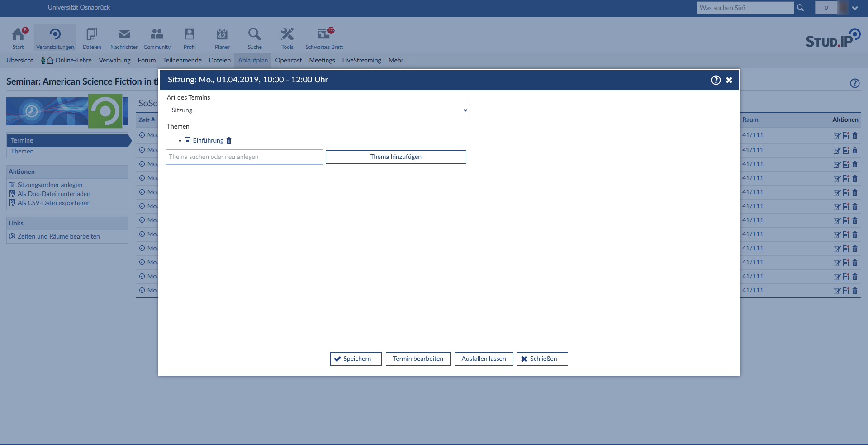The width and height of the screenshot is (868, 445).
Task: Click the Community people icon
Action: tap(157, 34)
